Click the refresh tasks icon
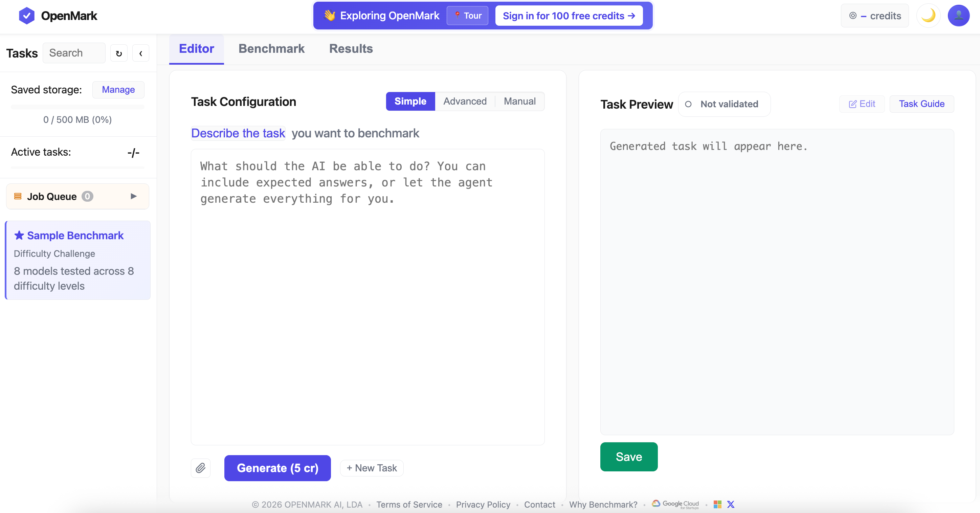The height and width of the screenshot is (513, 980). pyautogui.click(x=119, y=53)
